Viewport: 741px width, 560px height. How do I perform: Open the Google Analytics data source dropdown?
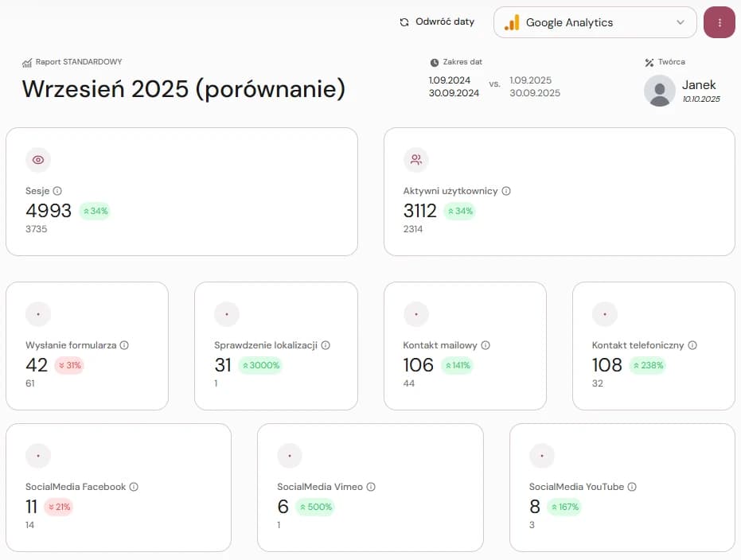[x=595, y=22]
